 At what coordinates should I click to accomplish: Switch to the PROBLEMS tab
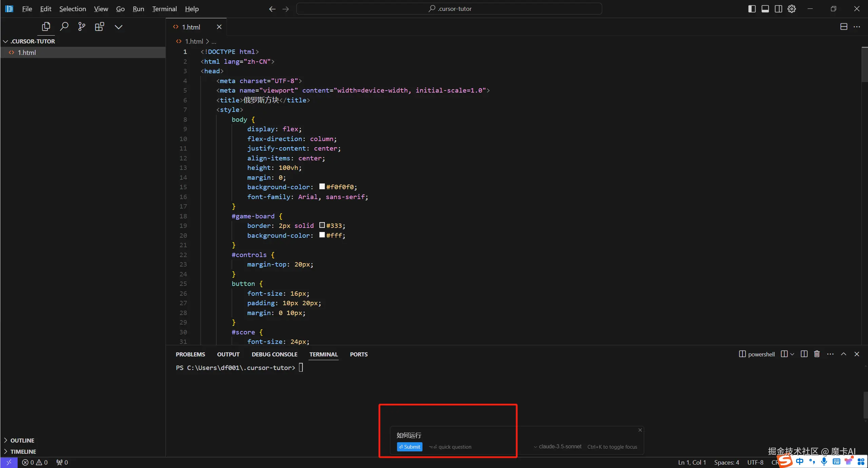click(190, 354)
